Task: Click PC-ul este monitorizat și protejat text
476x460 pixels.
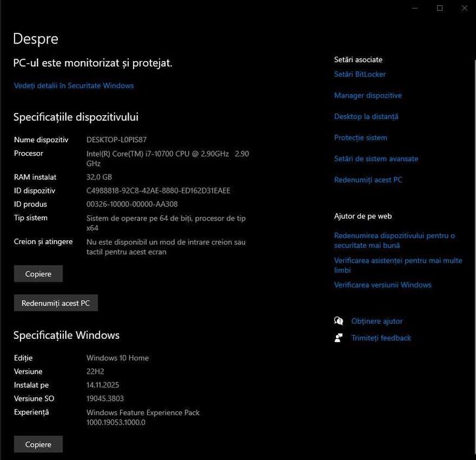Action: [x=93, y=63]
